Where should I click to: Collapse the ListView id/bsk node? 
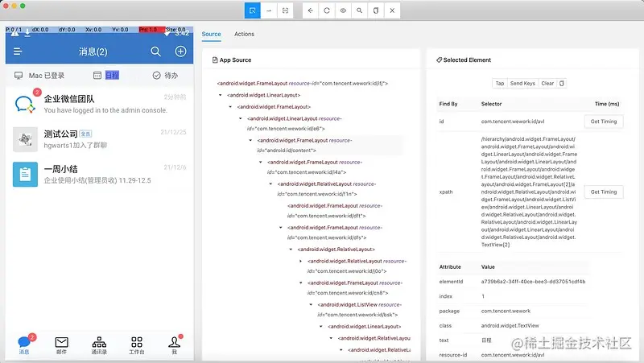pos(311,305)
